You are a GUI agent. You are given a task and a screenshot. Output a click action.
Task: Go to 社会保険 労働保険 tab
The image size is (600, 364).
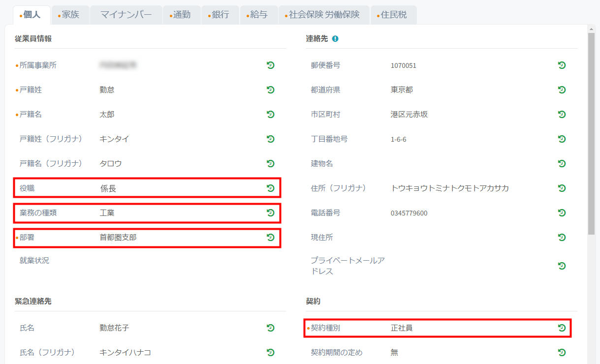pyautogui.click(x=324, y=15)
